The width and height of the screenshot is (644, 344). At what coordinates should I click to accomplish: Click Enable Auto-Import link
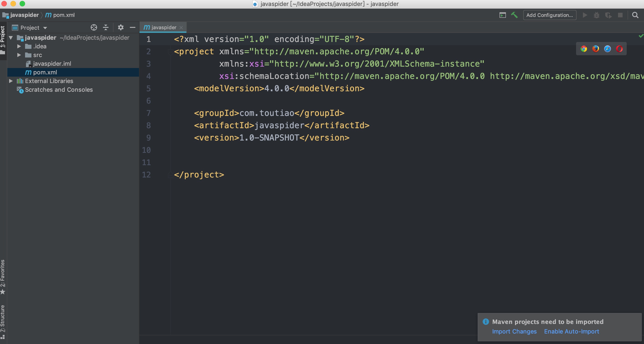572,331
